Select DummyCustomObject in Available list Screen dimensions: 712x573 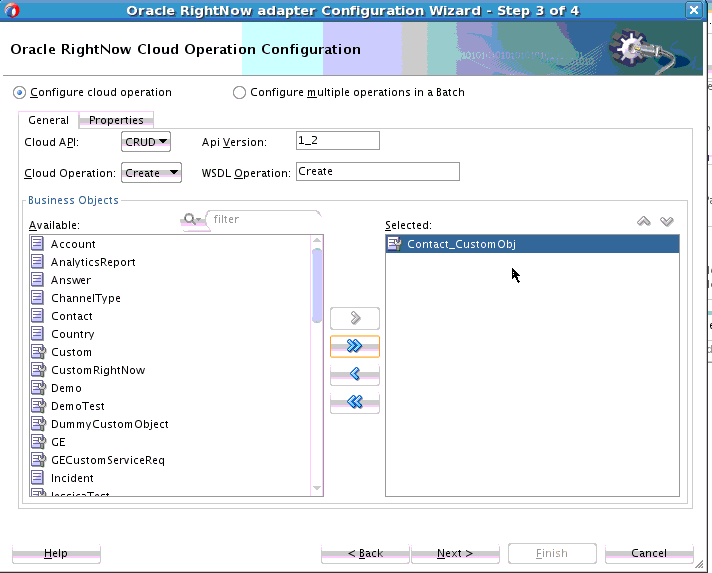coord(109,424)
